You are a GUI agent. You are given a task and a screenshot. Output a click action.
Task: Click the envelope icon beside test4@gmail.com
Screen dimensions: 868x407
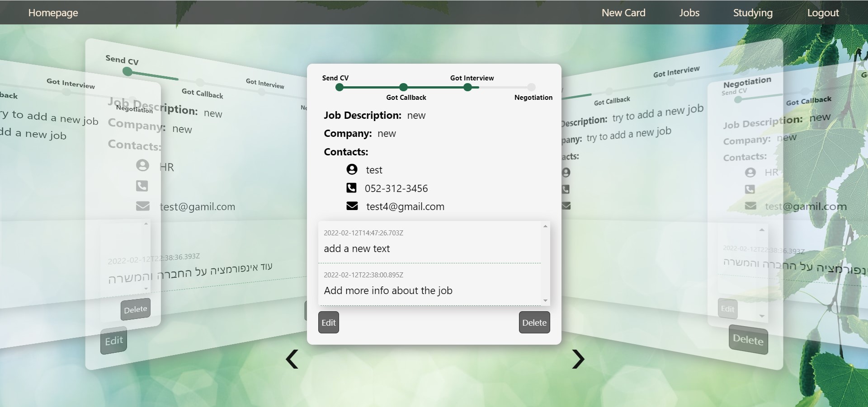(x=352, y=206)
